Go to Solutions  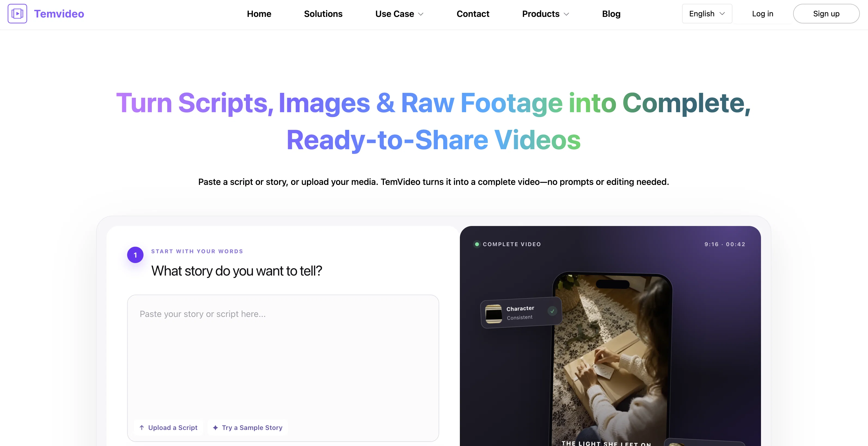(x=323, y=14)
